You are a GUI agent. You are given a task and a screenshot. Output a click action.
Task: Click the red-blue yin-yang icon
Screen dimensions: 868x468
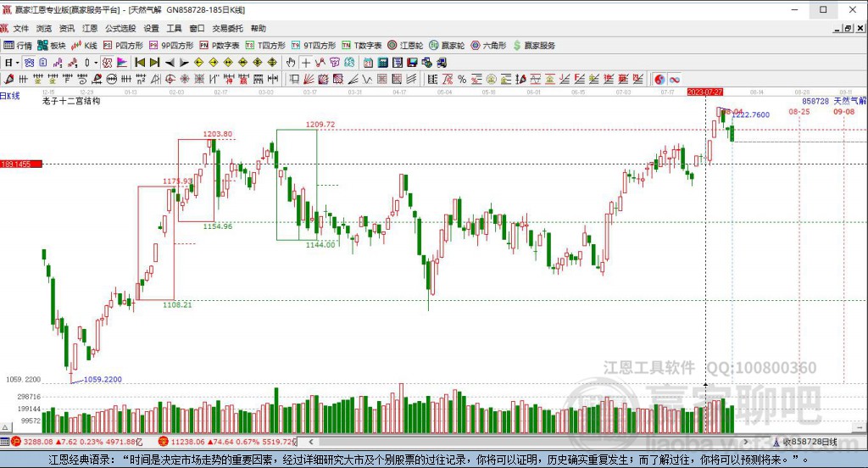pyautogui.click(x=659, y=79)
